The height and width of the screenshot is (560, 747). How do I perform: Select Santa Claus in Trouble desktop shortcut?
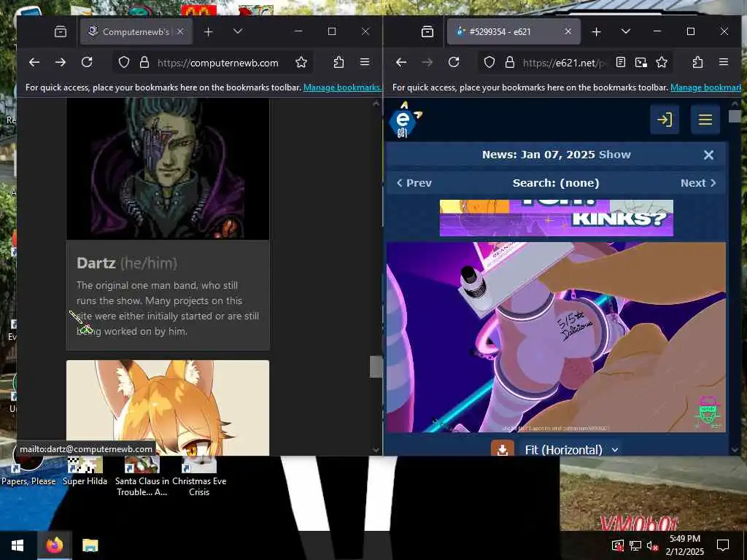coord(142,476)
